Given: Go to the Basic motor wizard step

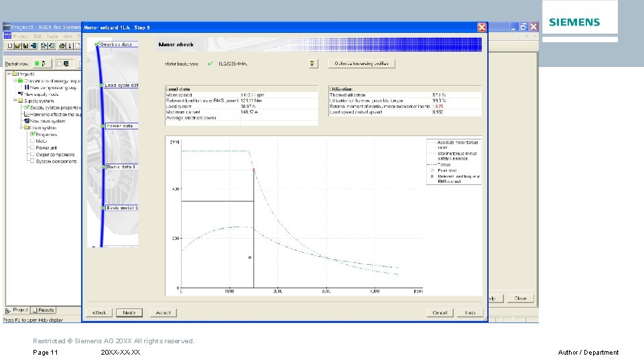Looking at the screenshot, I should 122,208.
